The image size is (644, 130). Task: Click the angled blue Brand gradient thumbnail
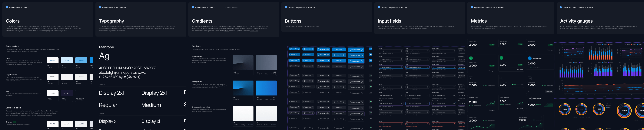(x=243, y=88)
